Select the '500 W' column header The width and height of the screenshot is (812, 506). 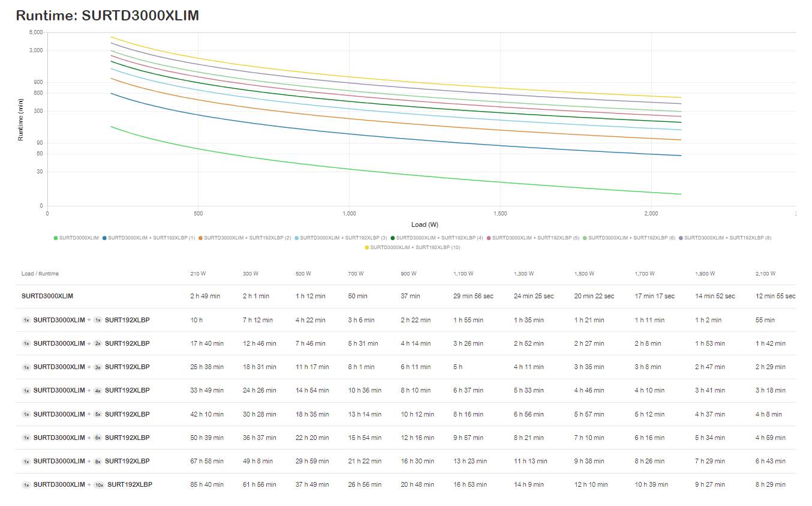(x=303, y=274)
